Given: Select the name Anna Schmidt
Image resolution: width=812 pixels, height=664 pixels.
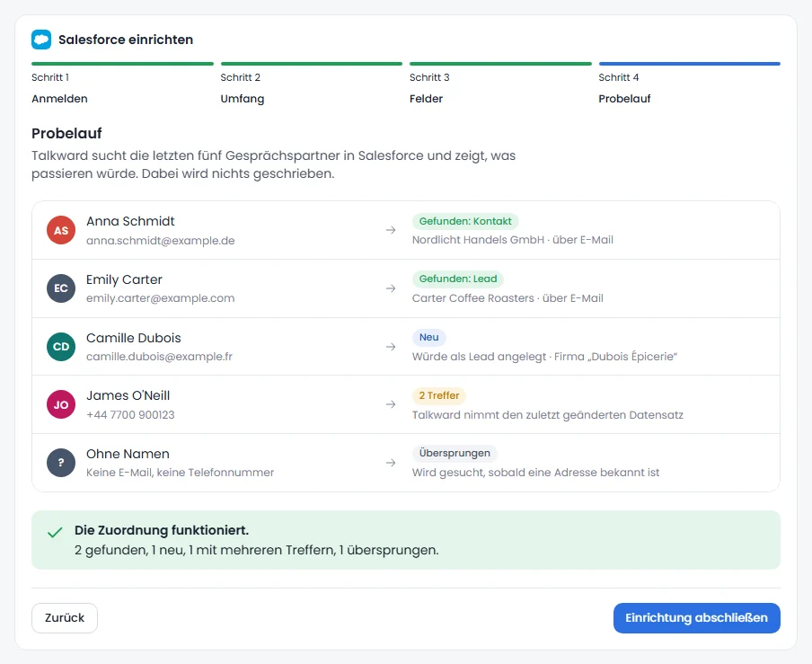Looking at the screenshot, I should point(130,221).
